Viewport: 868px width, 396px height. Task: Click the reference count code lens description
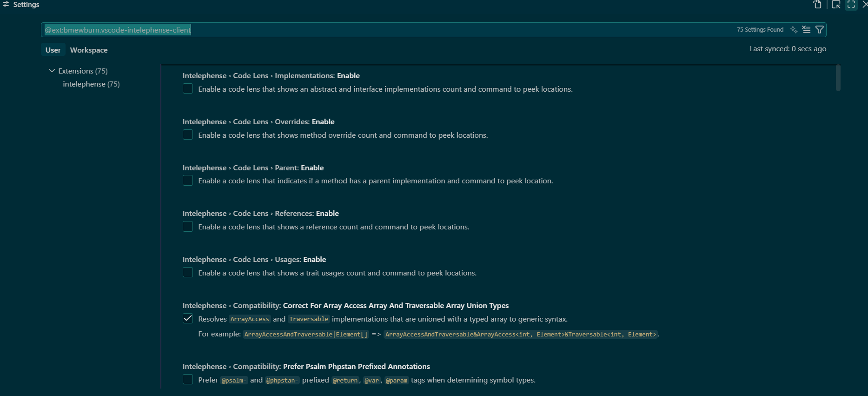click(334, 227)
